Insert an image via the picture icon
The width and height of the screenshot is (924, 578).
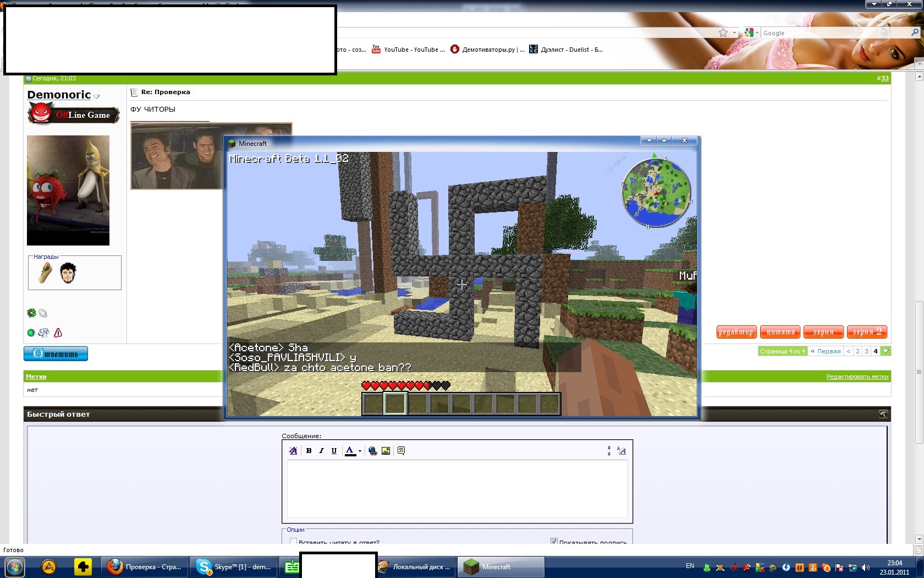tap(386, 451)
